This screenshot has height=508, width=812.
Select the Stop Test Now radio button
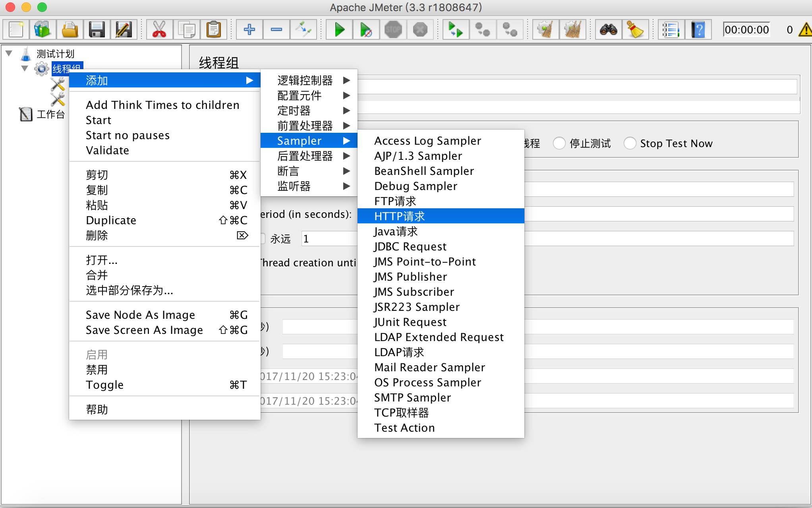[x=630, y=143]
